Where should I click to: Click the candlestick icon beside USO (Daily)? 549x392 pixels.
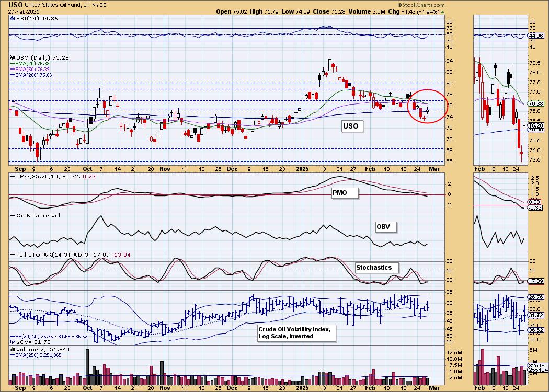point(13,57)
